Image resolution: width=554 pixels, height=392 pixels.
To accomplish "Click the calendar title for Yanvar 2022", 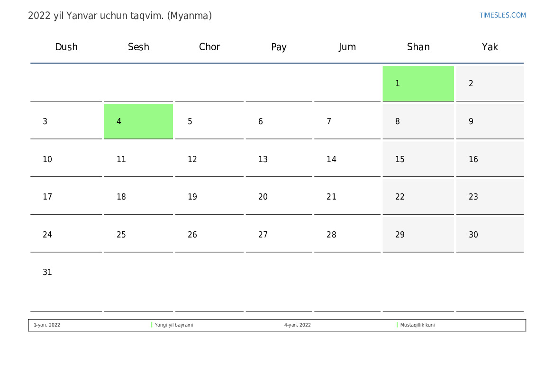I will [x=120, y=16].
